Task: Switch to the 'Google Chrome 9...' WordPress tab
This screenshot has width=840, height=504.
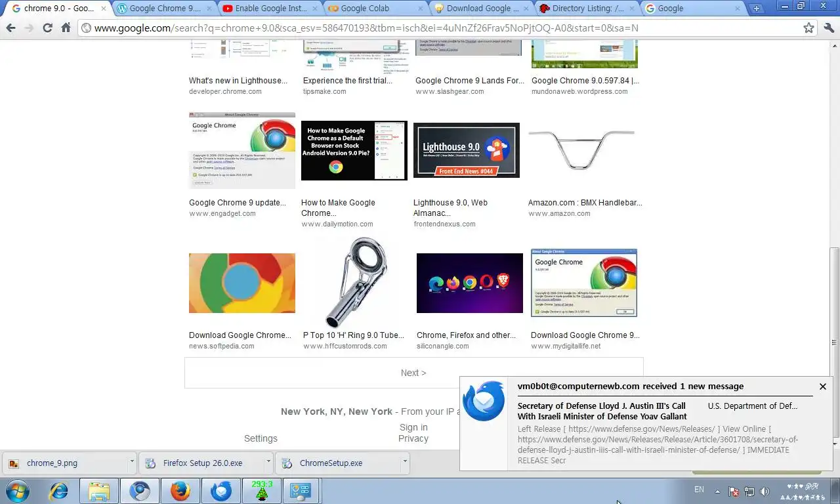Action: (x=165, y=9)
